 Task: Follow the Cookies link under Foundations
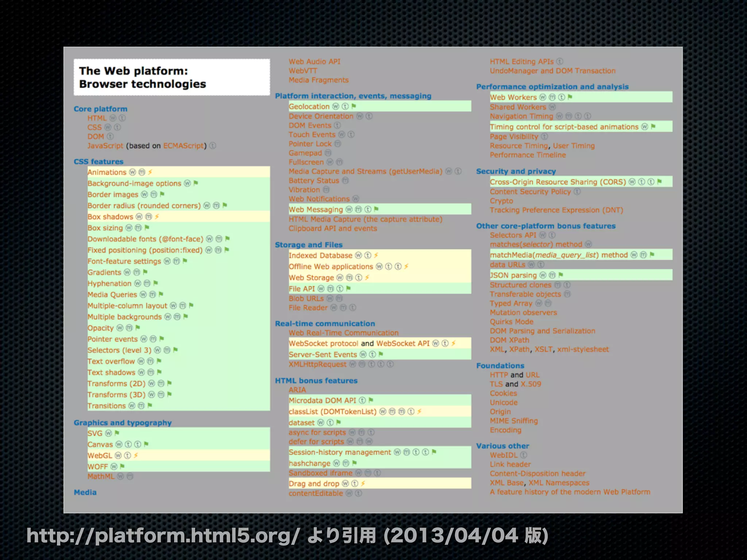pos(503,393)
